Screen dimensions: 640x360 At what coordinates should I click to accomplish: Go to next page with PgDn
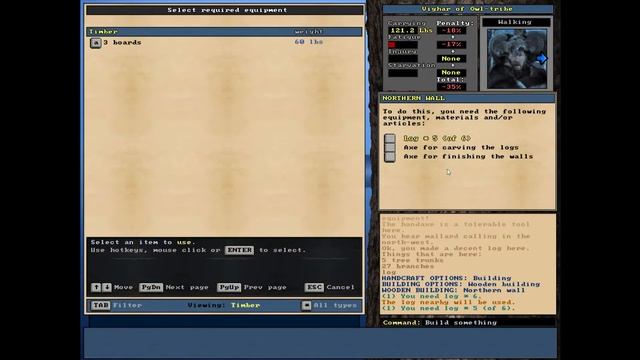151,287
